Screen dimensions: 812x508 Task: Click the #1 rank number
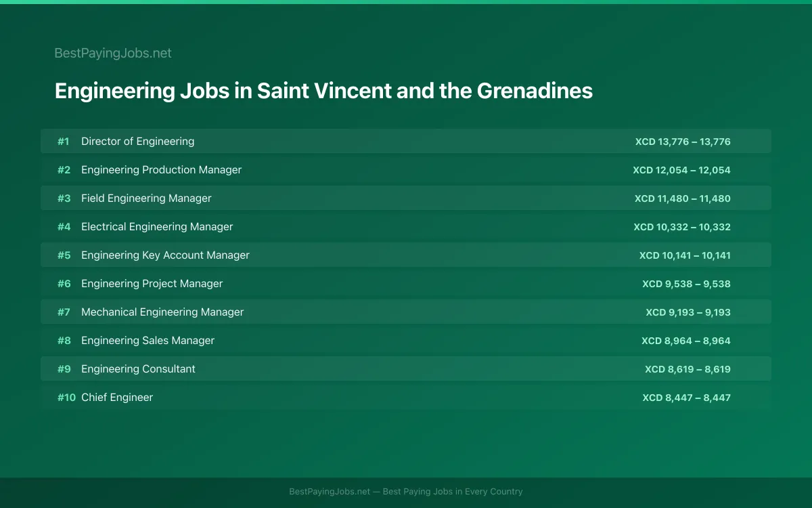click(x=63, y=142)
